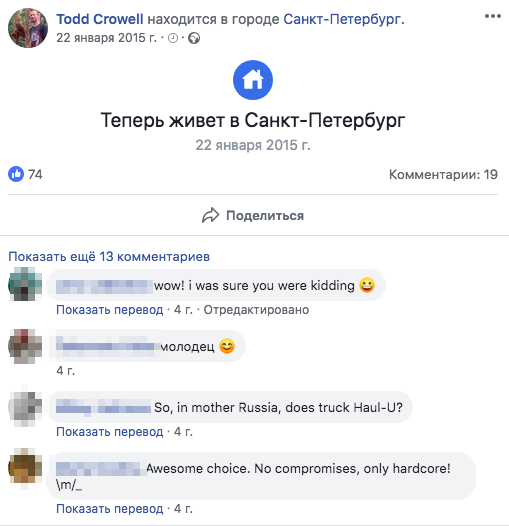
Task: Show translation for 'Awesome choice' comment
Action: pos(110,509)
